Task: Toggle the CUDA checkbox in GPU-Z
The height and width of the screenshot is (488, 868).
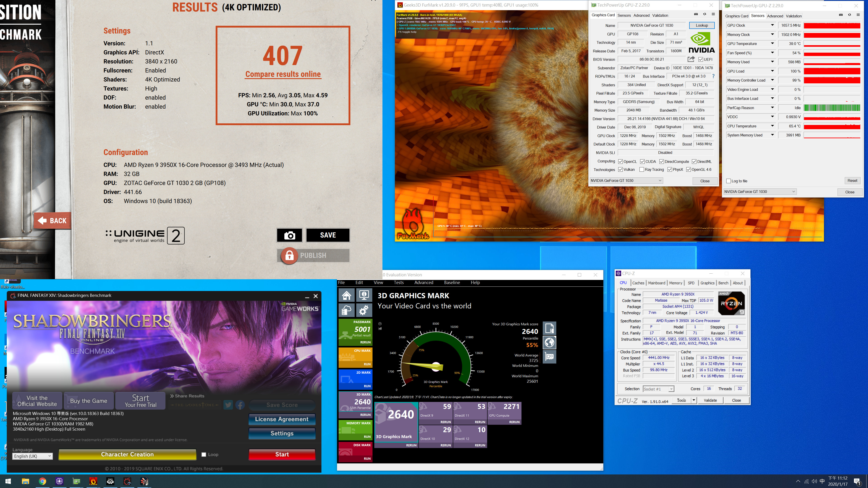Action: [642, 161]
